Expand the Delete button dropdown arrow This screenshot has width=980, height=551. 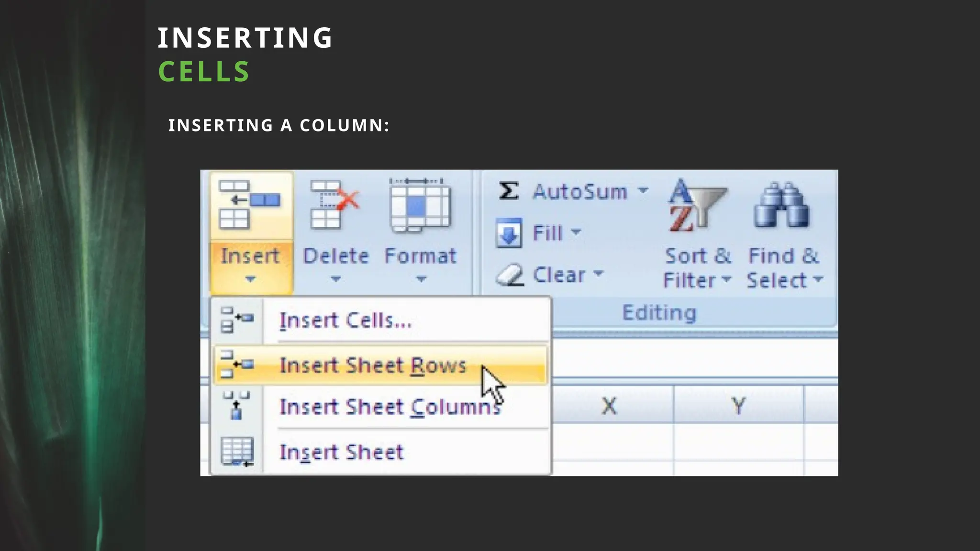pos(335,279)
